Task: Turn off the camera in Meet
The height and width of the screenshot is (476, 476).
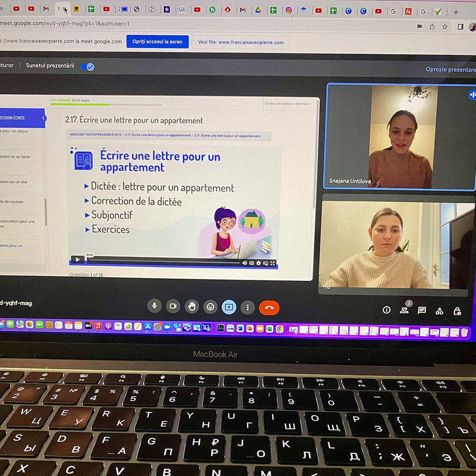Action: [173, 306]
